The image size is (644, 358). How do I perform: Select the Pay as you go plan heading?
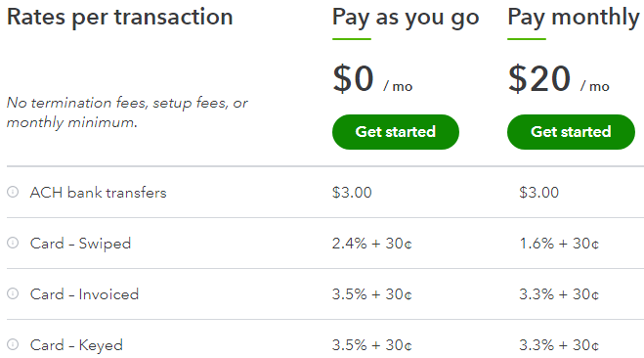[x=406, y=18]
